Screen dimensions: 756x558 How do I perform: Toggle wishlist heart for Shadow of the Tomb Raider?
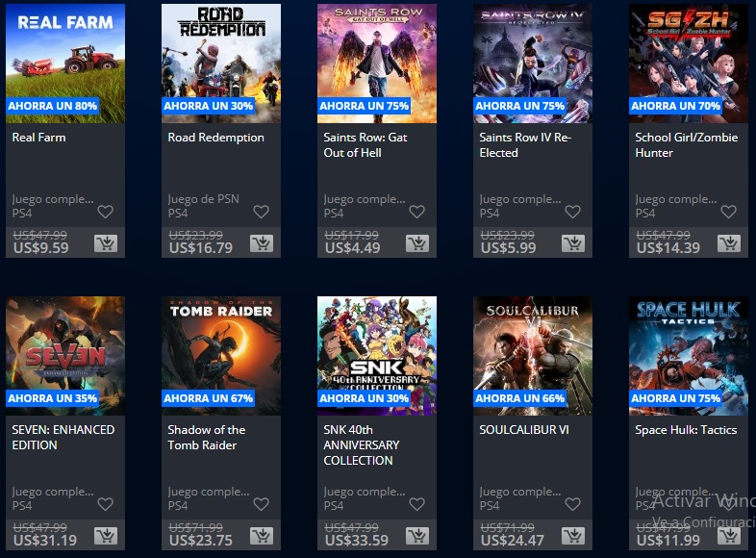261,504
